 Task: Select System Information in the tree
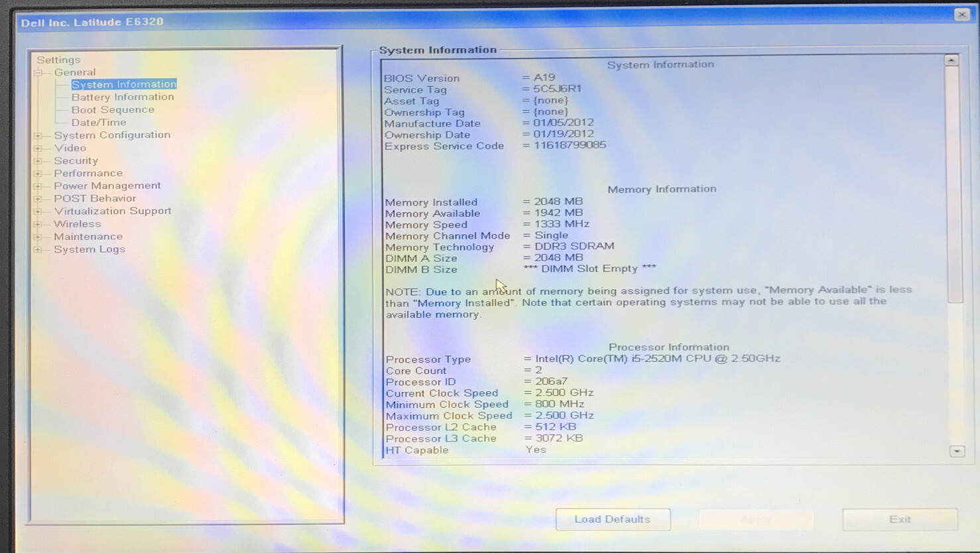124,84
